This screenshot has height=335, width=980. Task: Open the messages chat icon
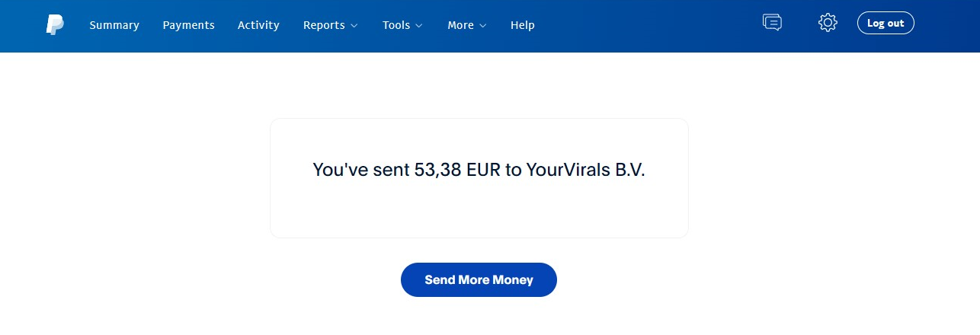coord(772,22)
